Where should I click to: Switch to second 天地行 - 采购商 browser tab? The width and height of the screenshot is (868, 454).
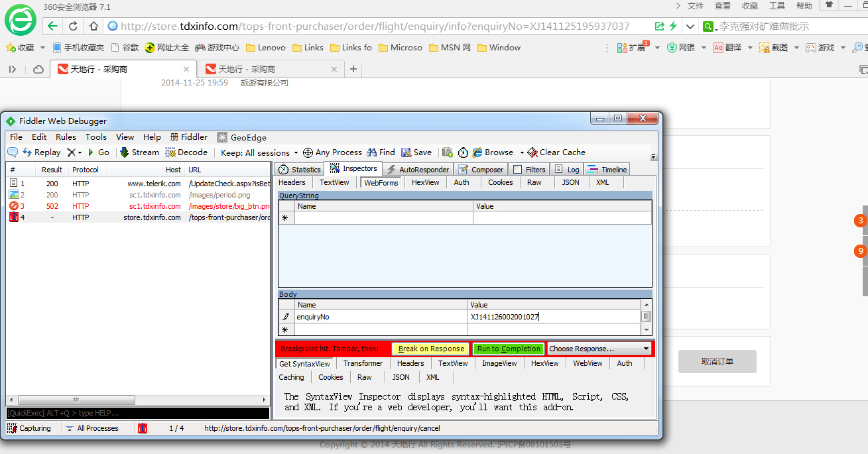click(271, 69)
